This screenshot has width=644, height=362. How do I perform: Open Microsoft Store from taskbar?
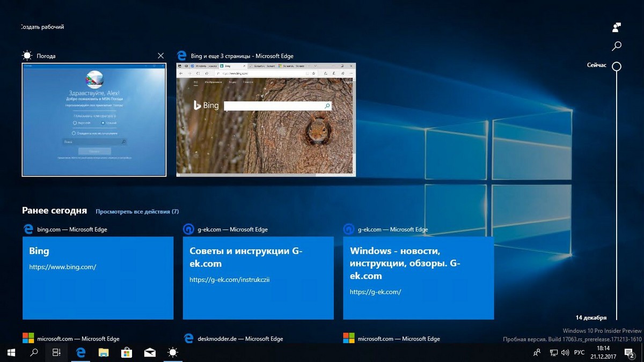point(127,352)
